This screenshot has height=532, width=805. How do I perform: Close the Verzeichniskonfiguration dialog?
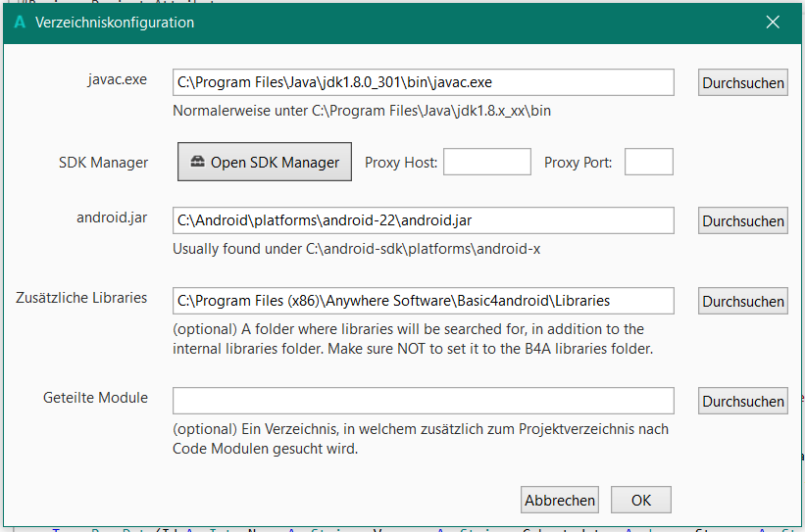pyautogui.click(x=773, y=23)
